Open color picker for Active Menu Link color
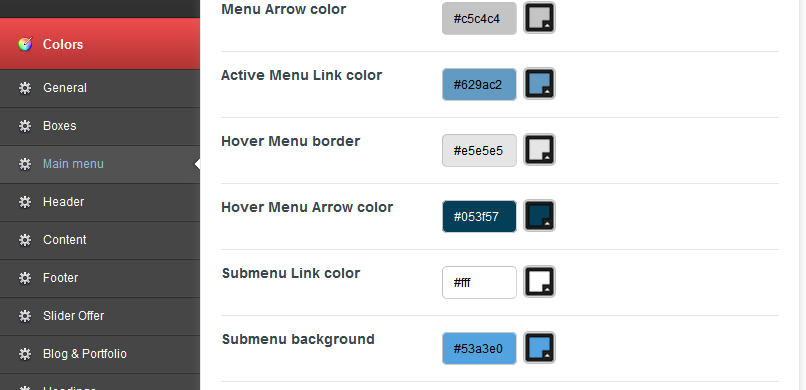Screen dimensions: 806x390 pos(539,84)
